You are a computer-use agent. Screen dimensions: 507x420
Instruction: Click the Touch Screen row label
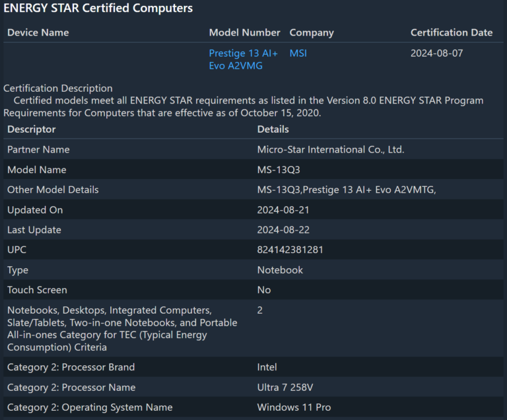click(37, 290)
